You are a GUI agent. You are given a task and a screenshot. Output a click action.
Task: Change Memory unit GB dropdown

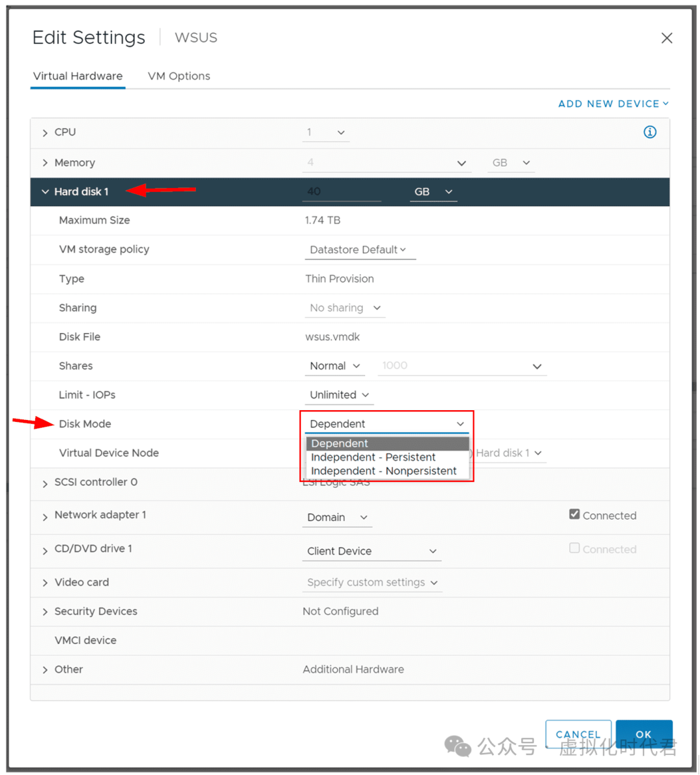pos(511,163)
